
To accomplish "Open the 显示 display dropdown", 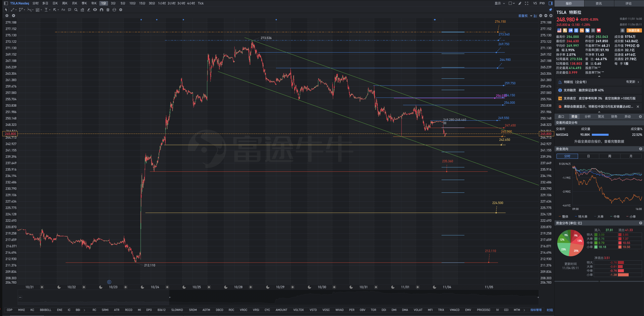I will (499, 3).
